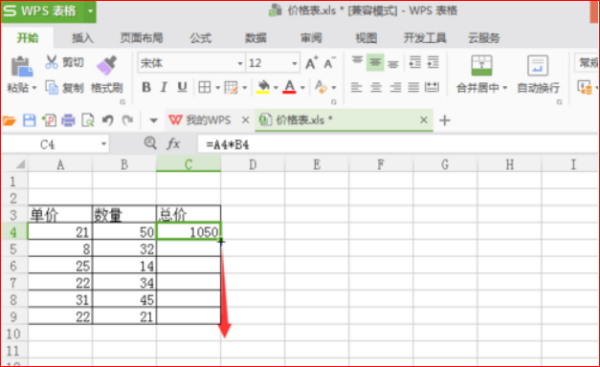600x367 pixels.
Task: Center text horizontally
Action: [376, 88]
